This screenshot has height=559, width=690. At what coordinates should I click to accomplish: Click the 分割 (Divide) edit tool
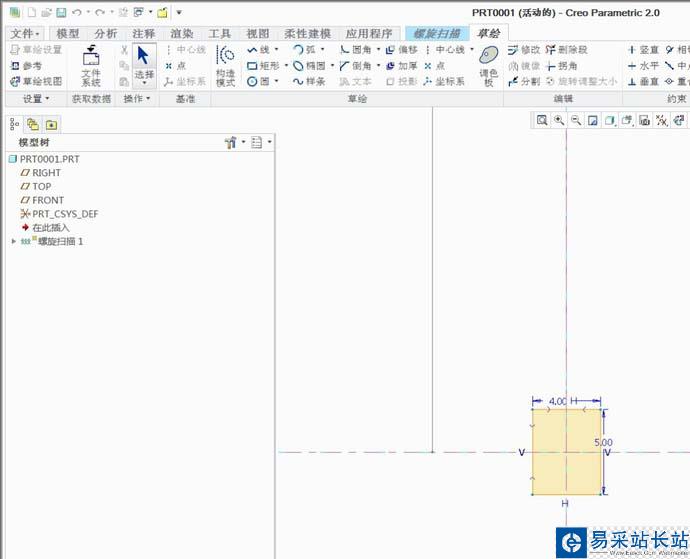(x=524, y=81)
